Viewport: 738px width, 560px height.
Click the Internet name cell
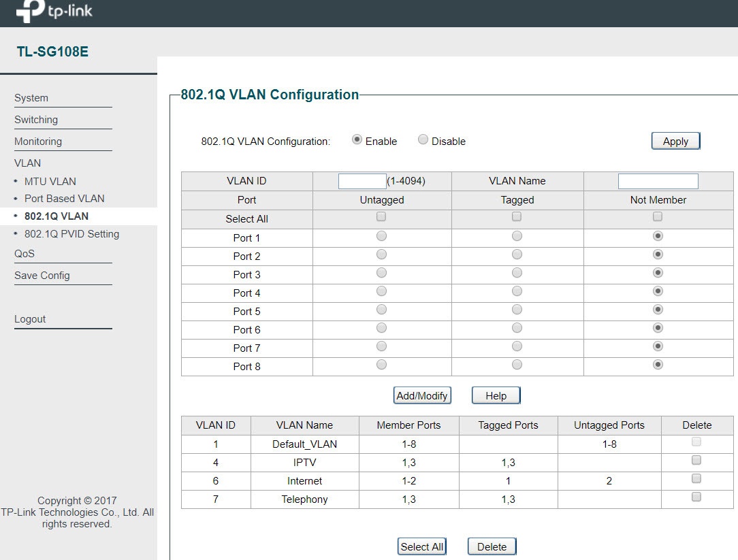(304, 481)
